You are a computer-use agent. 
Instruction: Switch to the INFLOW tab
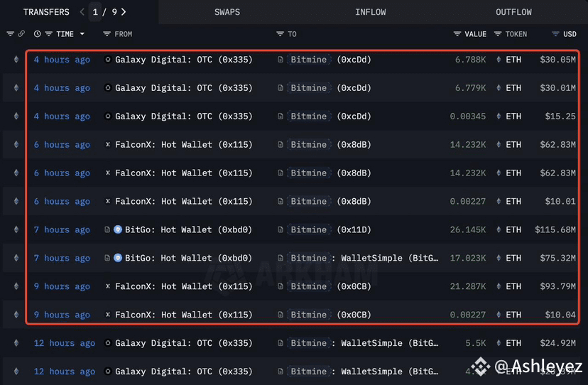coord(370,12)
